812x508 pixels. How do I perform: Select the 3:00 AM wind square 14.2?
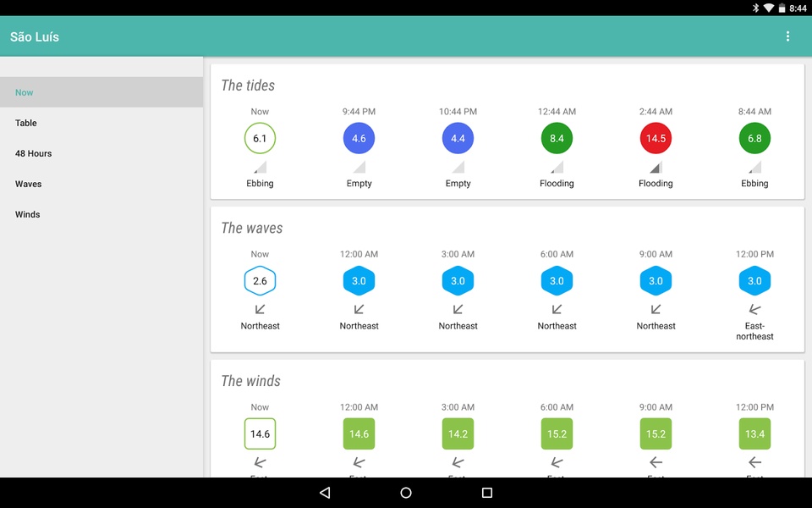pos(458,433)
